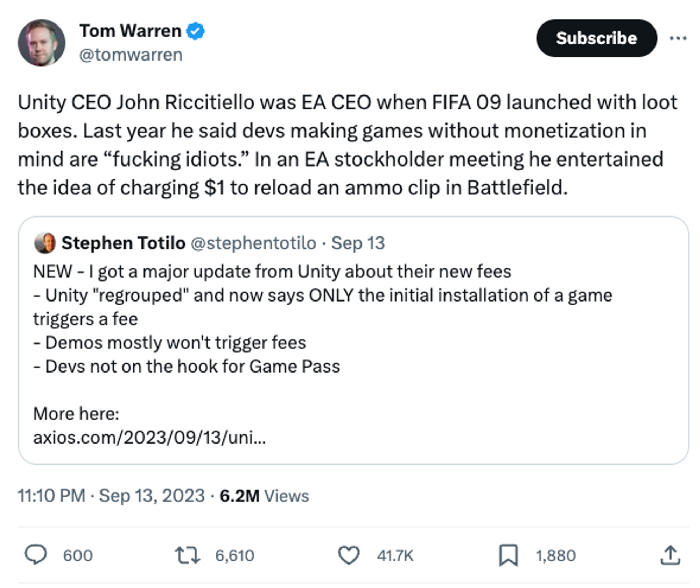Click the reply speech bubble icon
Viewport: 700px width, 588px height.
[x=35, y=555]
